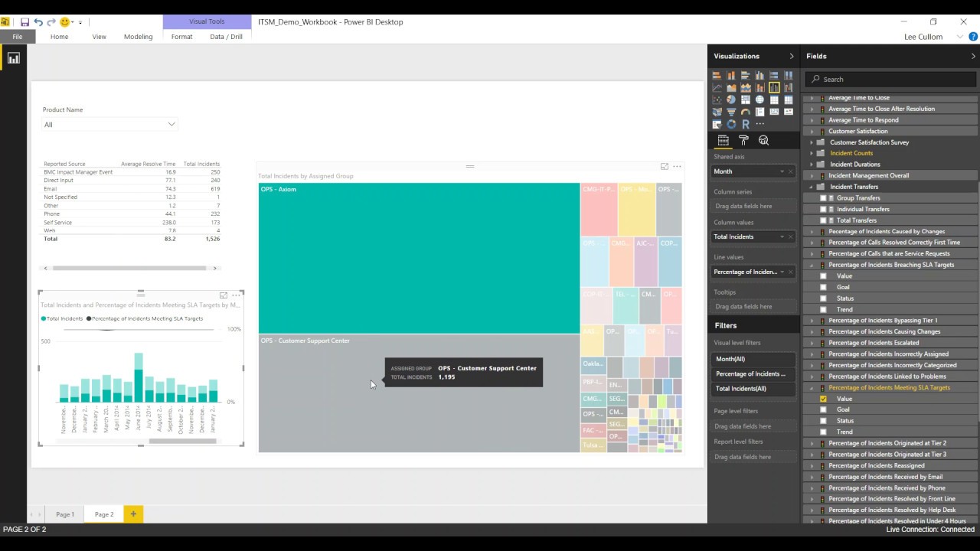Choose the clustered bar chart visualization
The image size is (980, 551).
[x=746, y=76]
